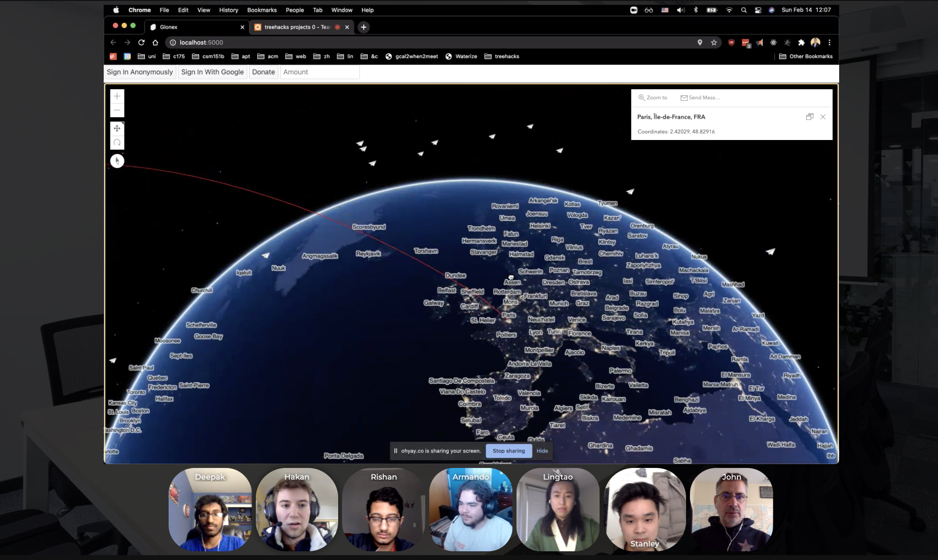The image size is (938, 560).
Task: Open the Extensions puzzle menu
Action: pyautogui.click(x=801, y=43)
